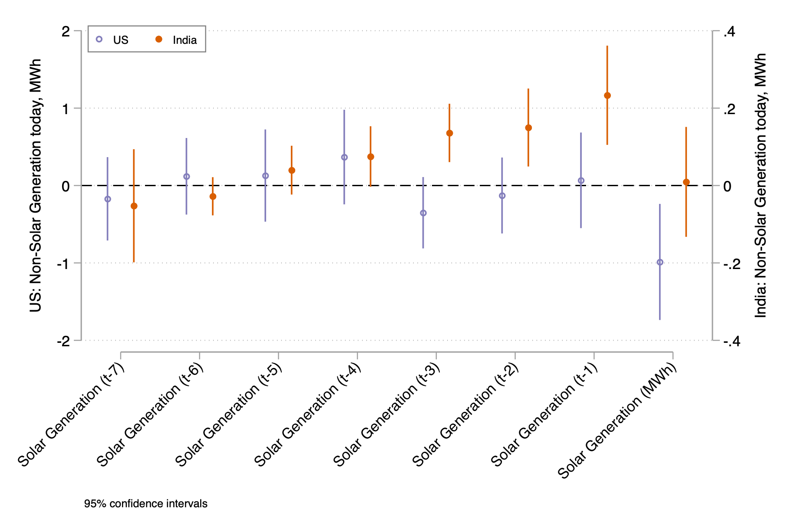
Task: Click the left axis title for US generation
Action: click(x=36, y=185)
